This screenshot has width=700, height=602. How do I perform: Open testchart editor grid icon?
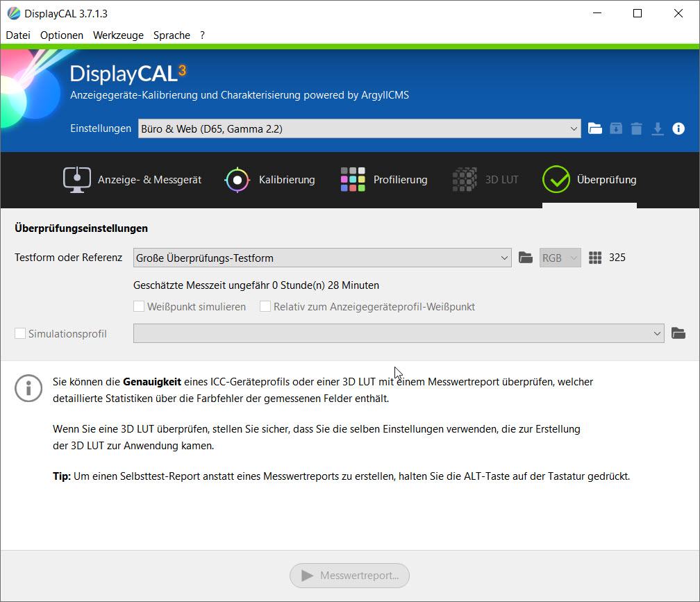point(595,258)
